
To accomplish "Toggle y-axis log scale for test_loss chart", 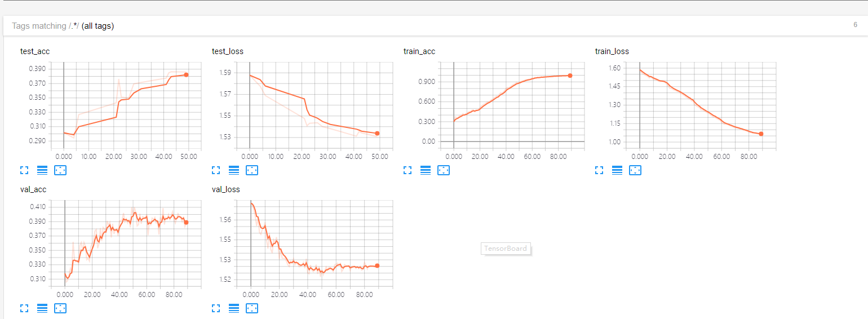I will [234, 170].
